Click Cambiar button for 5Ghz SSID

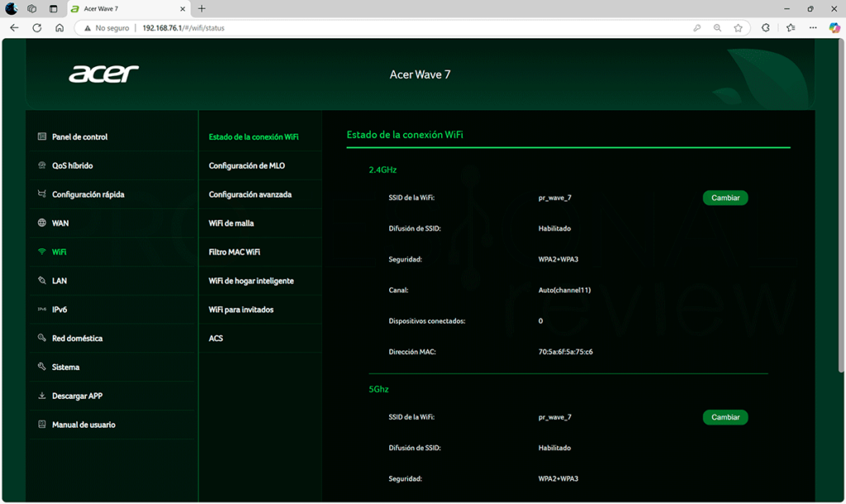[x=725, y=417]
